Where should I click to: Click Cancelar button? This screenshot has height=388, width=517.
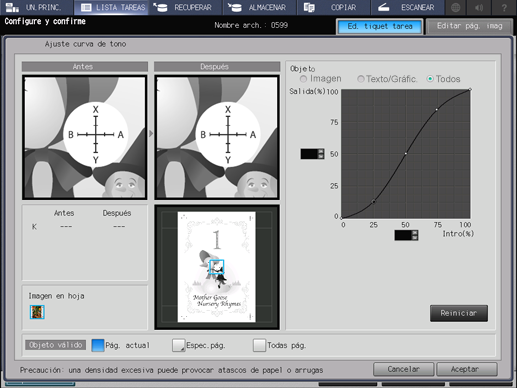[403, 369]
